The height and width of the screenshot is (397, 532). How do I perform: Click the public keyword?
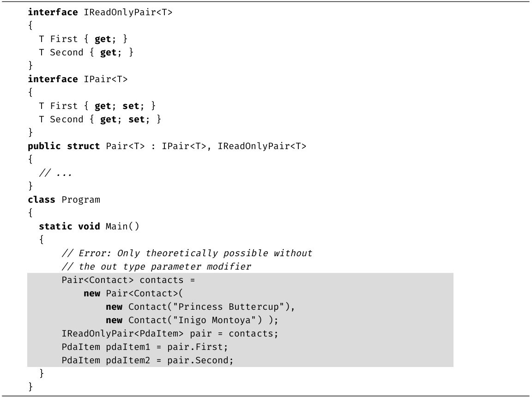44,146
